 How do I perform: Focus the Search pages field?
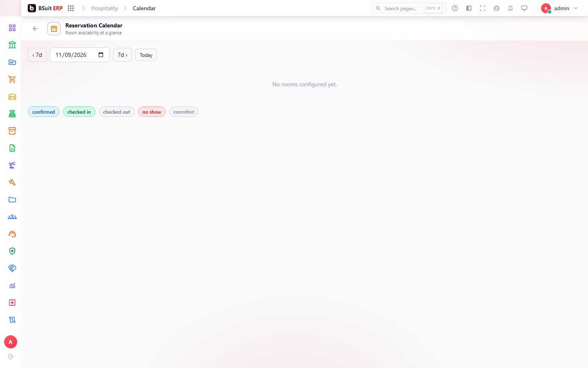[x=408, y=8]
